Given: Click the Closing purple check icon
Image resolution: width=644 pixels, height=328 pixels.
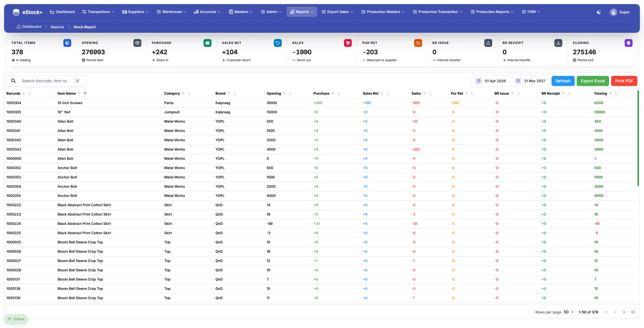Looking at the screenshot, I should click(628, 43).
